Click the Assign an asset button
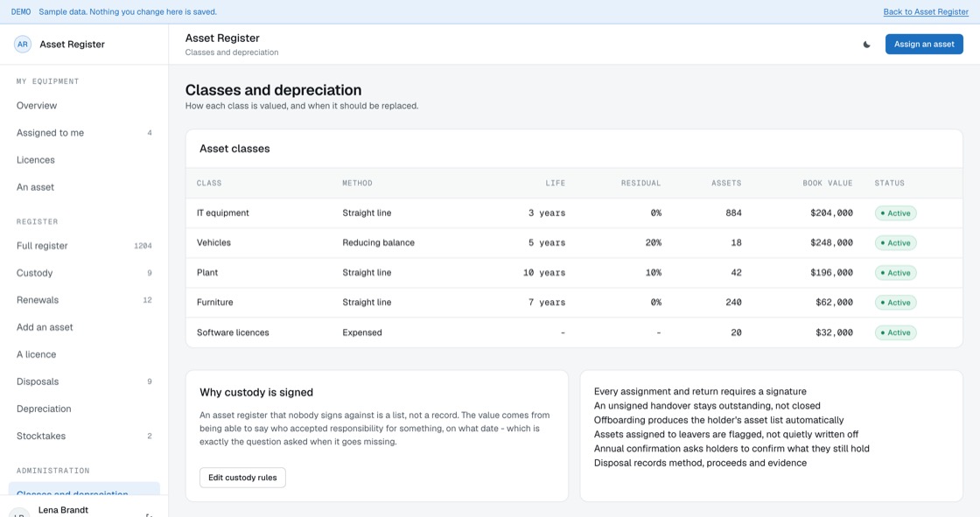The width and height of the screenshot is (980, 517). 924,45
